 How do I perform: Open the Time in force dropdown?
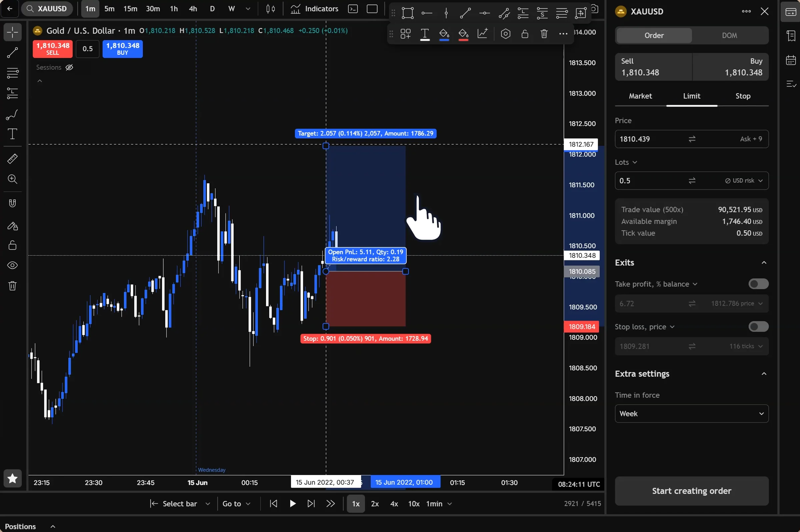691,414
